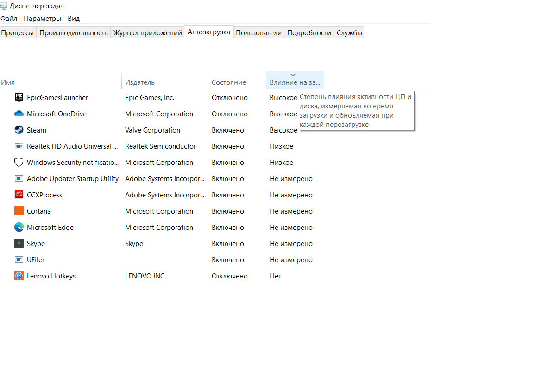Click the LENOVO INC publisher cell
554x392 pixels.
tap(145, 277)
